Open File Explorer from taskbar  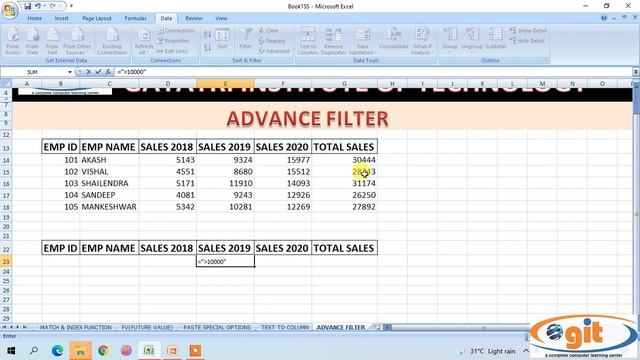pyautogui.click(x=80, y=351)
